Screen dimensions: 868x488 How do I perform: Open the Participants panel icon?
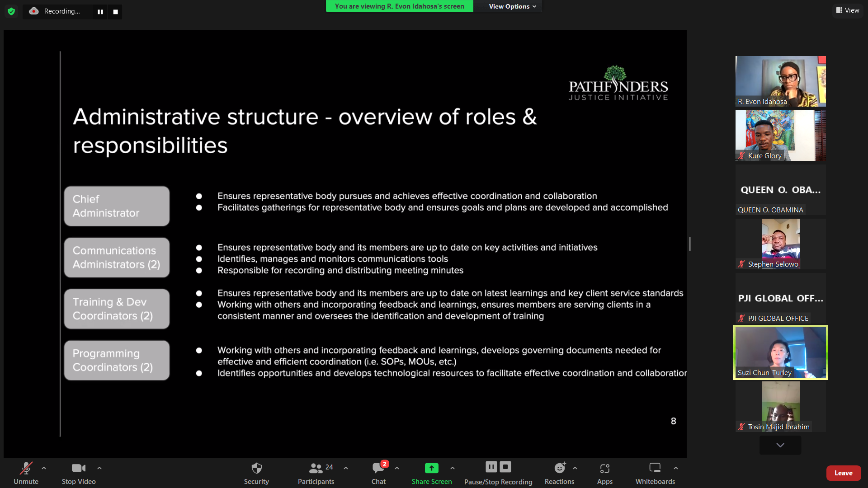tap(316, 468)
